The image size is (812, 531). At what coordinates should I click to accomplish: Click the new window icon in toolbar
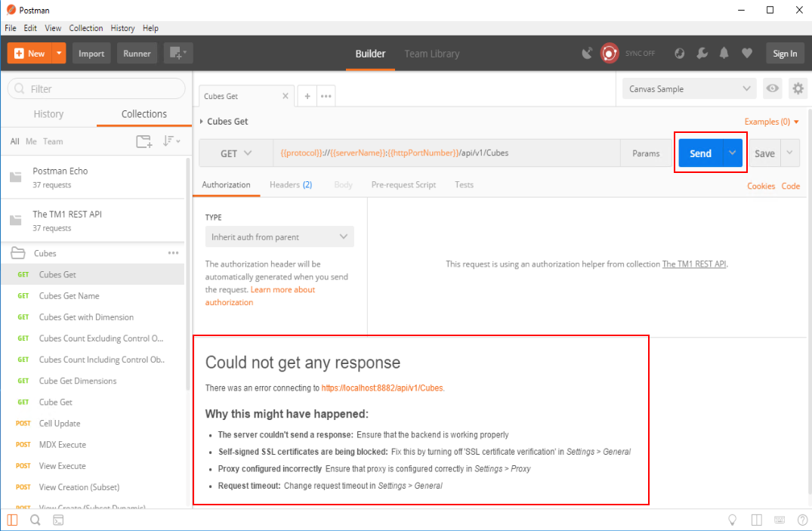(x=178, y=54)
